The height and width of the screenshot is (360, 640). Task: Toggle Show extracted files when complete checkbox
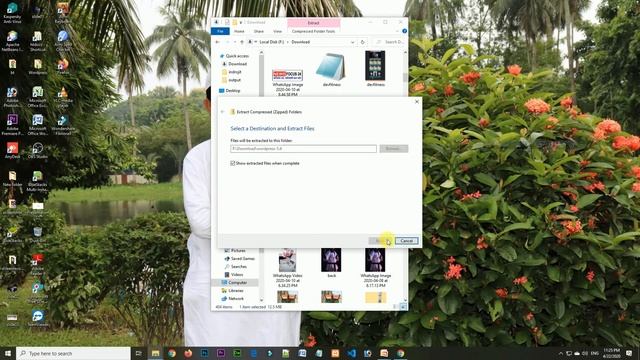pyautogui.click(x=233, y=163)
